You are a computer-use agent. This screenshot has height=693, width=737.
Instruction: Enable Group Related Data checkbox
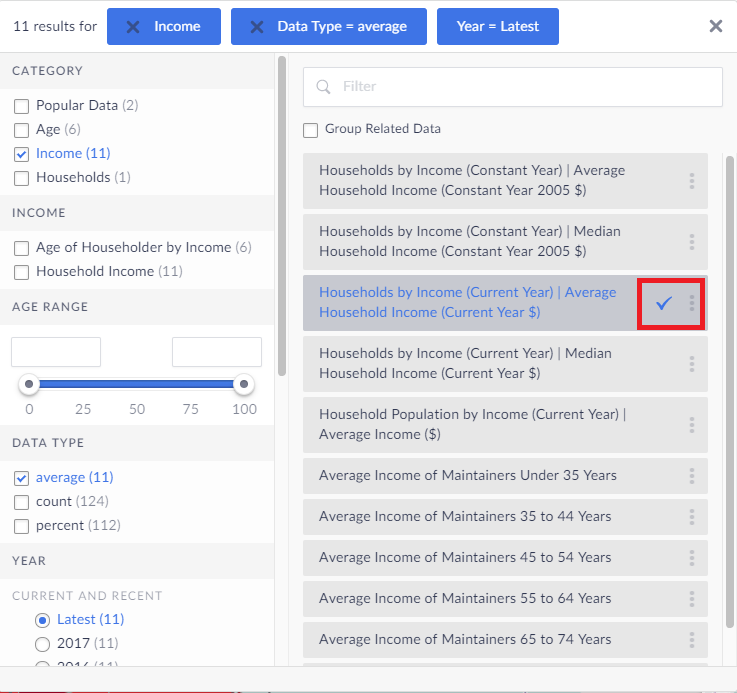tap(311, 130)
